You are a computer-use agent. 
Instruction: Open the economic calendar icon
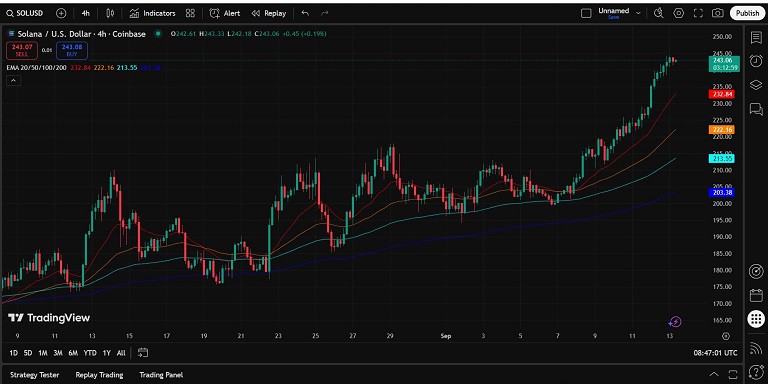(756, 295)
